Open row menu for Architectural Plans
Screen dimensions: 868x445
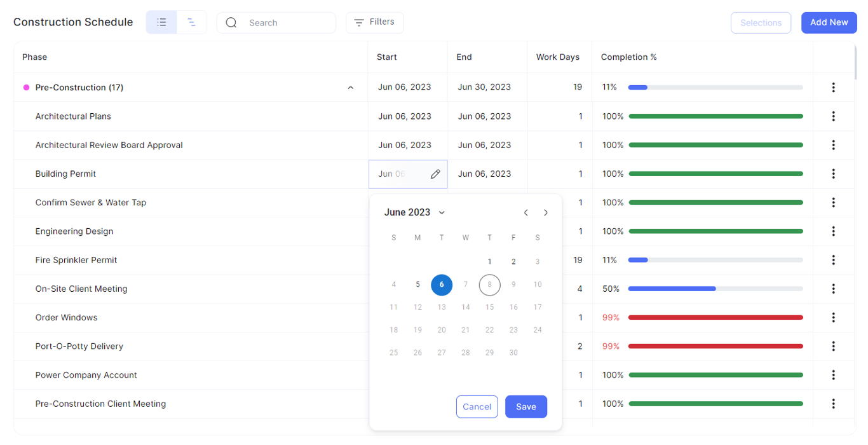[x=833, y=116]
